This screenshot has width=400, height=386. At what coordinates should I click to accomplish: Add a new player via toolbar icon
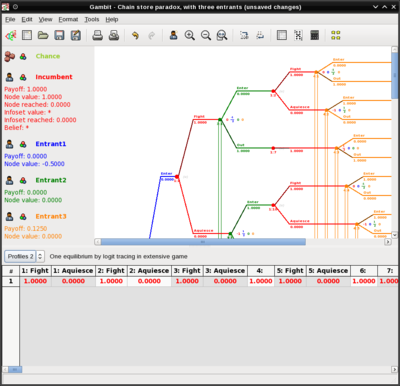pyautogui.click(x=173, y=35)
